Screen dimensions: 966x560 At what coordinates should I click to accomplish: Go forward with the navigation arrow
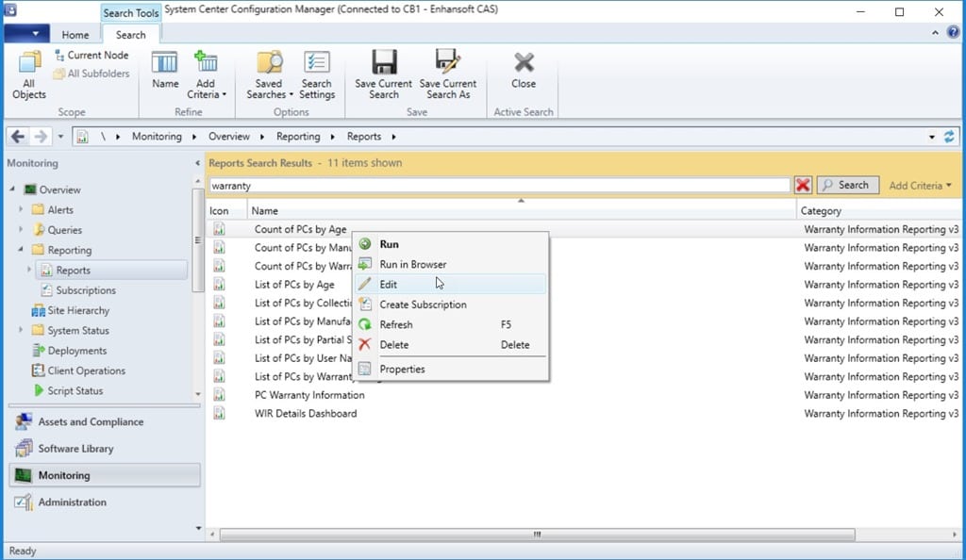point(40,136)
